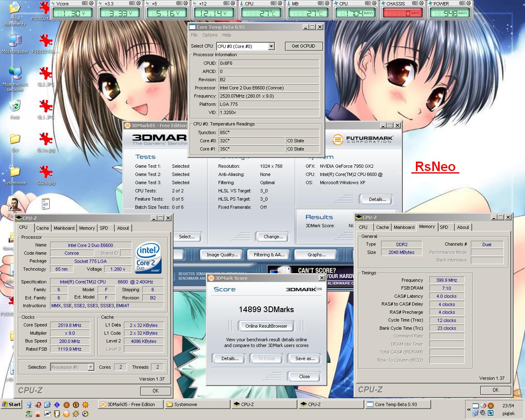Switch to About tab in right CPU-Z window
Viewport: 525px width, 420px height.
click(463, 227)
